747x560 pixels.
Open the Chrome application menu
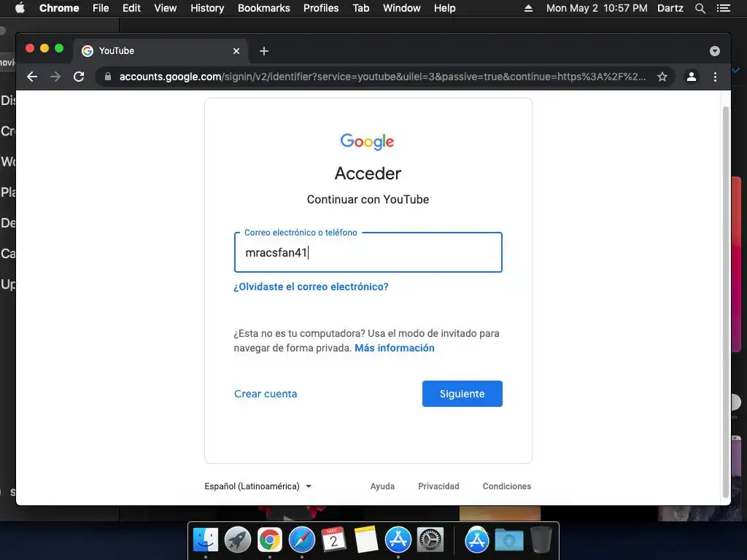pyautogui.click(x=59, y=8)
